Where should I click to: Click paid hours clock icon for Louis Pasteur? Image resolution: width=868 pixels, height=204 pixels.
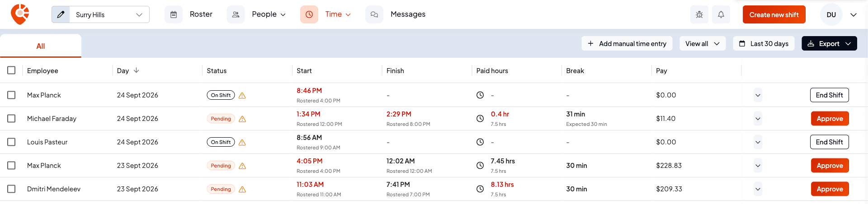[x=480, y=142]
